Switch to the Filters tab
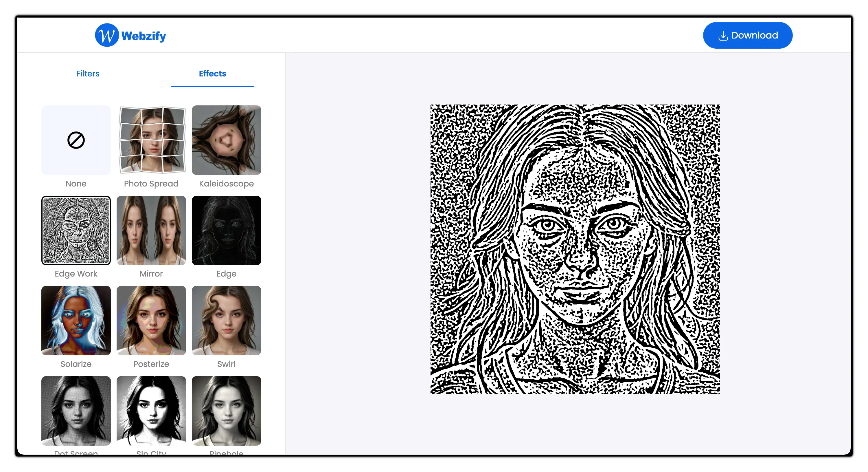Viewport: 868px width, 472px height. click(x=88, y=74)
